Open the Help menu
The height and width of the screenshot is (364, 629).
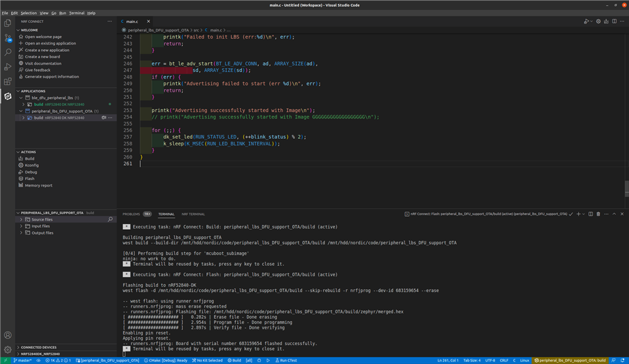click(x=92, y=13)
